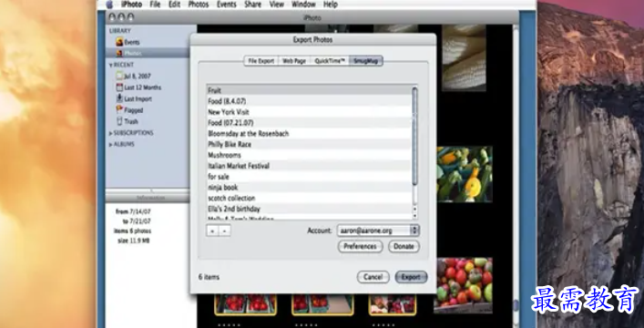644x328 pixels.
Task: Click the gallery list scrollbar thumb
Action: point(414,136)
